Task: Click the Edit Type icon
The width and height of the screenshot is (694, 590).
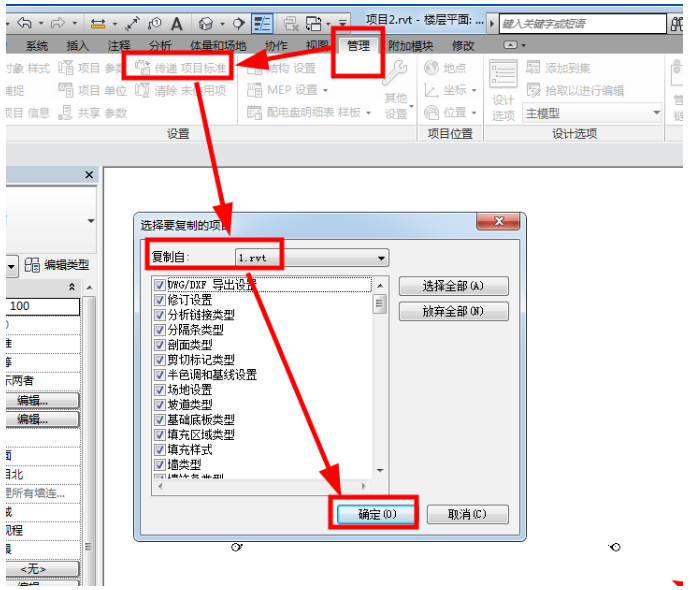Action: click(32, 265)
